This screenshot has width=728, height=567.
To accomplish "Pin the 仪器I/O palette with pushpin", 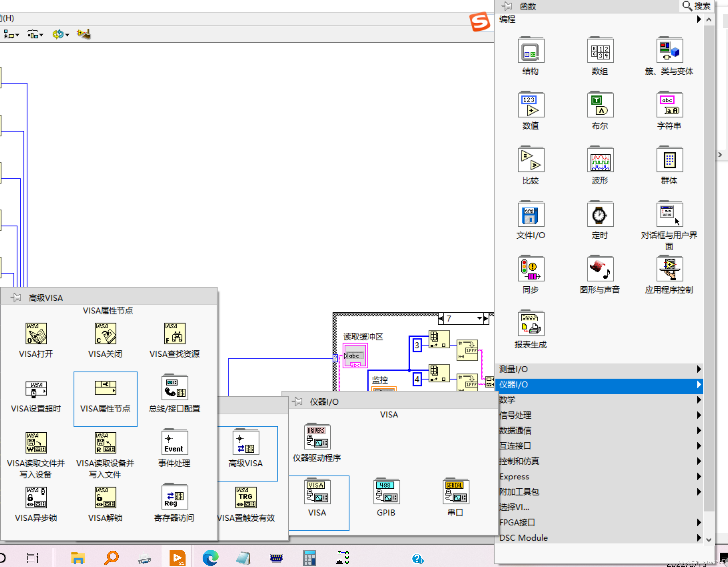I will coord(297,402).
